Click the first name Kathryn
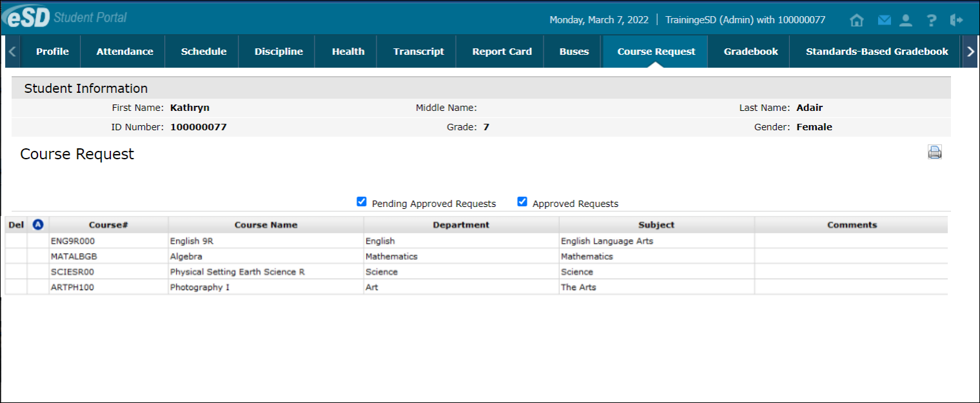980x403 pixels. pos(190,108)
